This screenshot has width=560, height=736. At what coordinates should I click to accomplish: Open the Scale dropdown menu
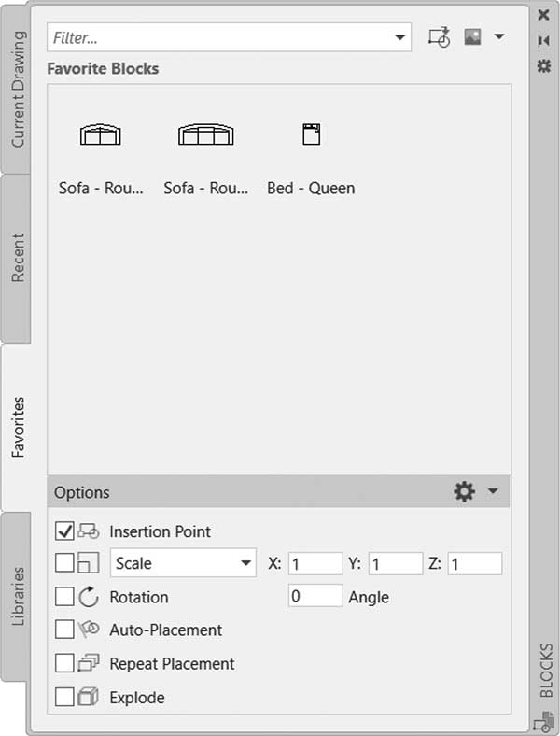point(183,563)
